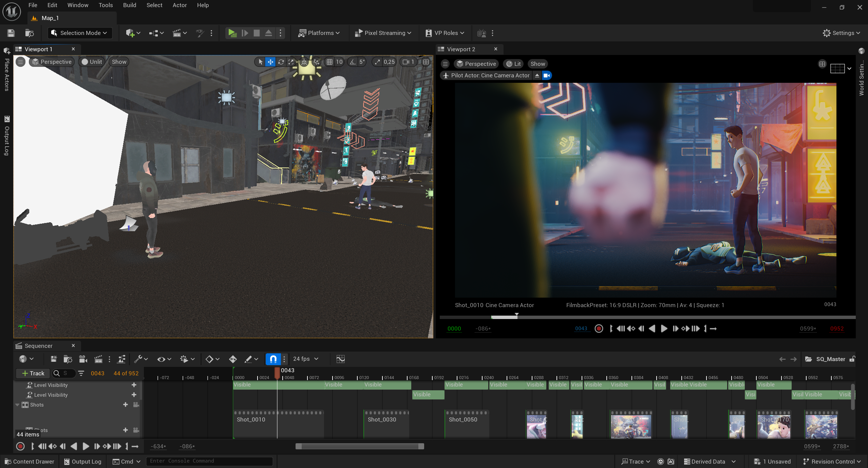
Task: Switch to the Viewport 2 tab
Action: coord(461,49)
